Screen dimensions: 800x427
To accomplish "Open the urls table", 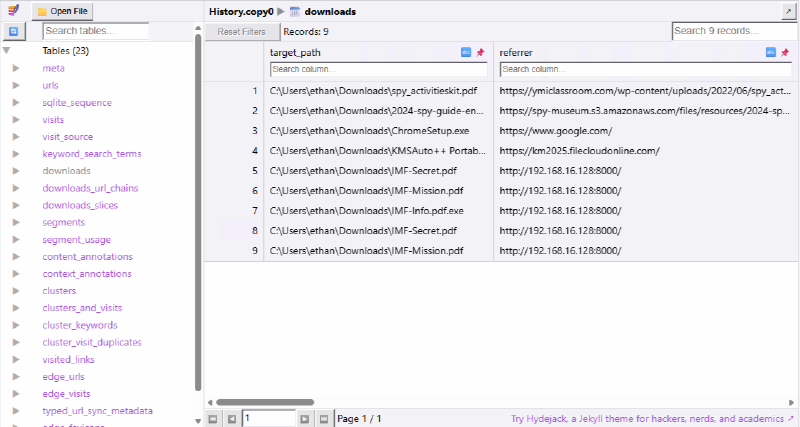I will click(x=51, y=85).
